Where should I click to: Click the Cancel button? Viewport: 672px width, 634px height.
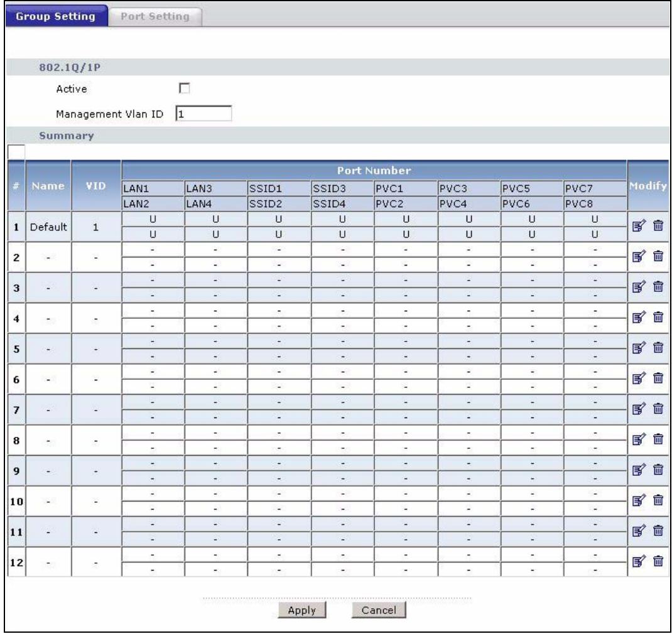[x=379, y=610]
